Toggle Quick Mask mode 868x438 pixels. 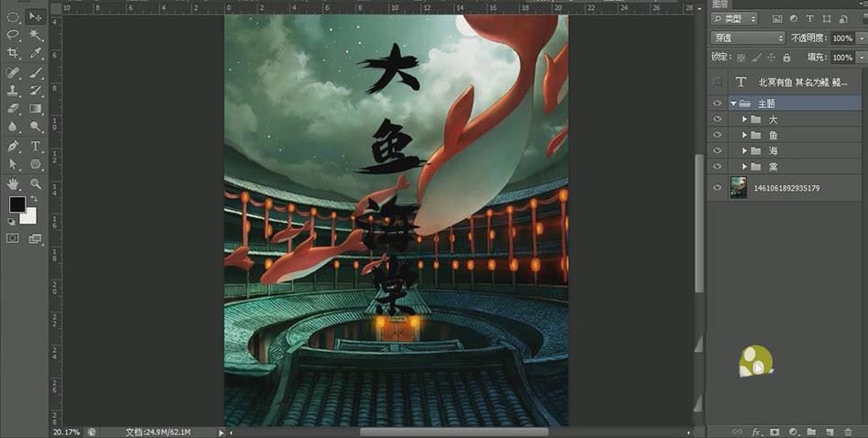pos(13,238)
